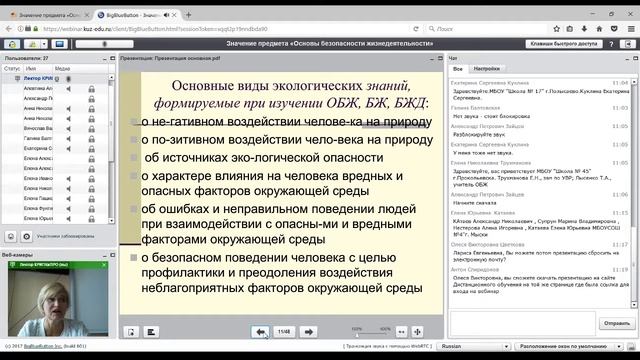Toggle mute for user Елена Иван
Image resolution: width=640 pixels, height=360 pixels.
click(x=69, y=179)
